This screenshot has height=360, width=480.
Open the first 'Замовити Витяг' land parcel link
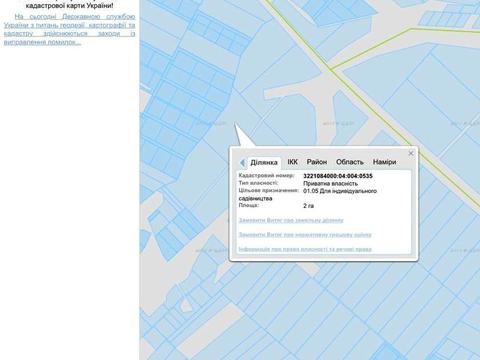click(x=291, y=220)
